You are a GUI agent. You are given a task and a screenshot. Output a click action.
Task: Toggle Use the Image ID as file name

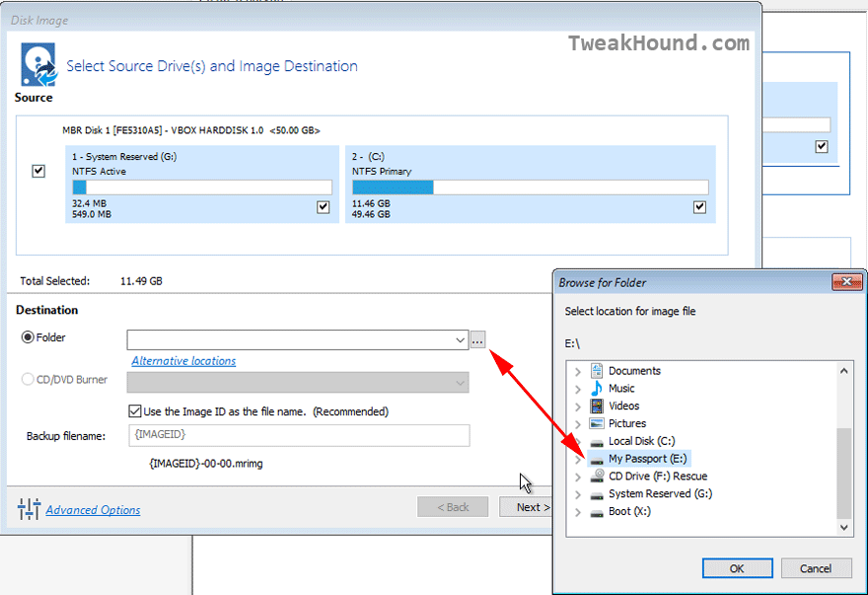tap(134, 411)
